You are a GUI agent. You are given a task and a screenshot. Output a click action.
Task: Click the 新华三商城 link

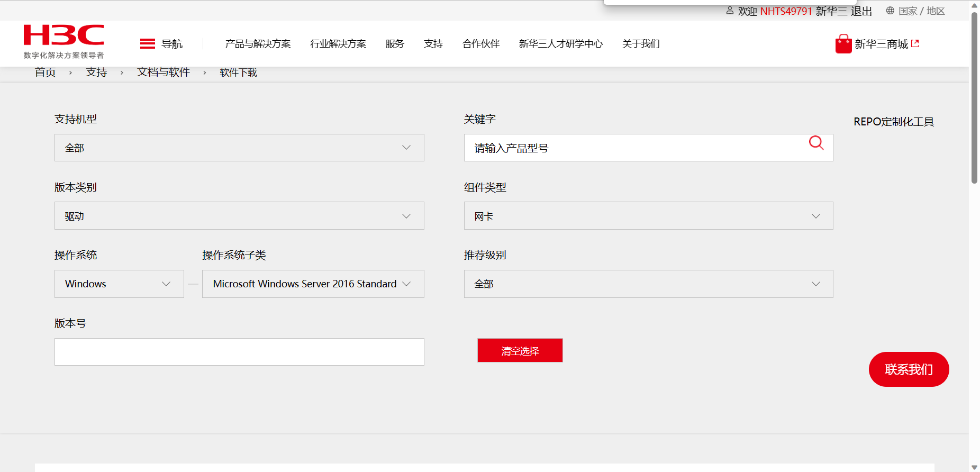(882, 44)
